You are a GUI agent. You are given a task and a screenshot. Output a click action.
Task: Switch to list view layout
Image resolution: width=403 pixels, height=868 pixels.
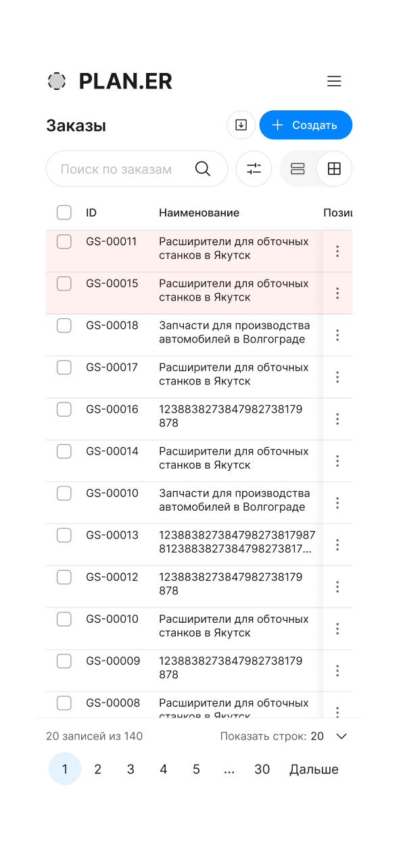click(x=298, y=169)
